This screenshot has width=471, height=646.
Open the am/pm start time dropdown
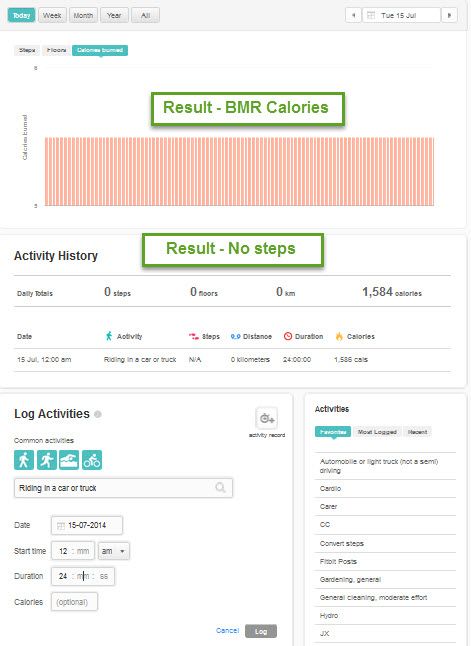click(114, 551)
